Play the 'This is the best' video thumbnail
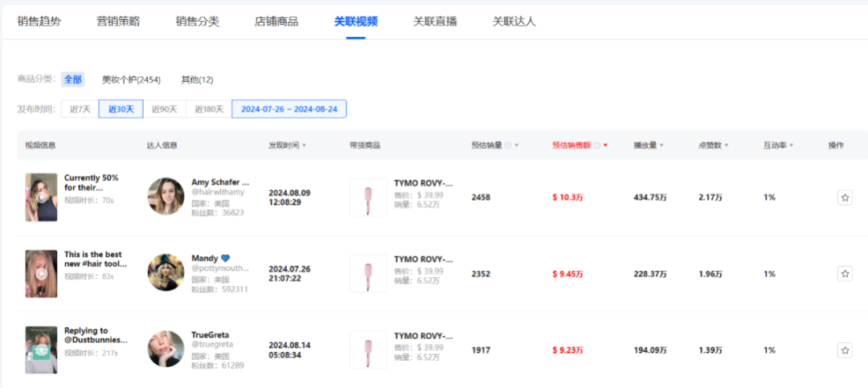The image size is (868, 388). click(41, 274)
